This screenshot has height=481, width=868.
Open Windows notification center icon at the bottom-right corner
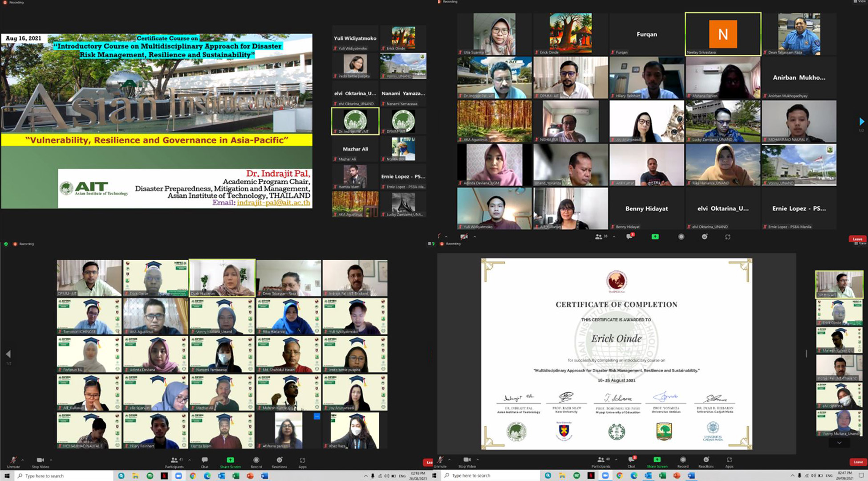[x=861, y=476]
